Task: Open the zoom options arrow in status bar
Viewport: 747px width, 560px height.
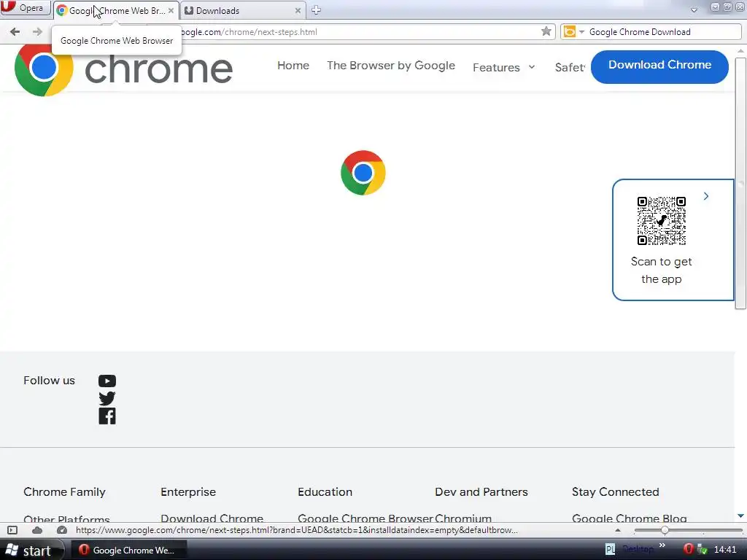Action: click(x=618, y=530)
